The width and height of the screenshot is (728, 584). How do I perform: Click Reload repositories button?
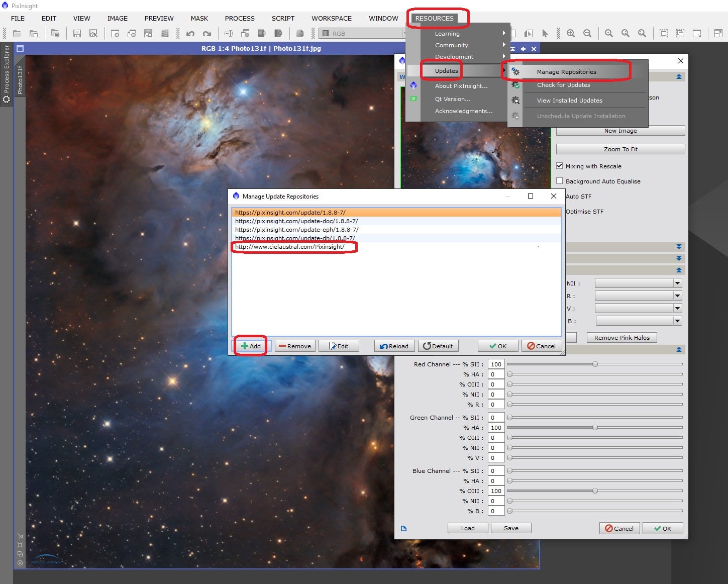(x=394, y=346)
